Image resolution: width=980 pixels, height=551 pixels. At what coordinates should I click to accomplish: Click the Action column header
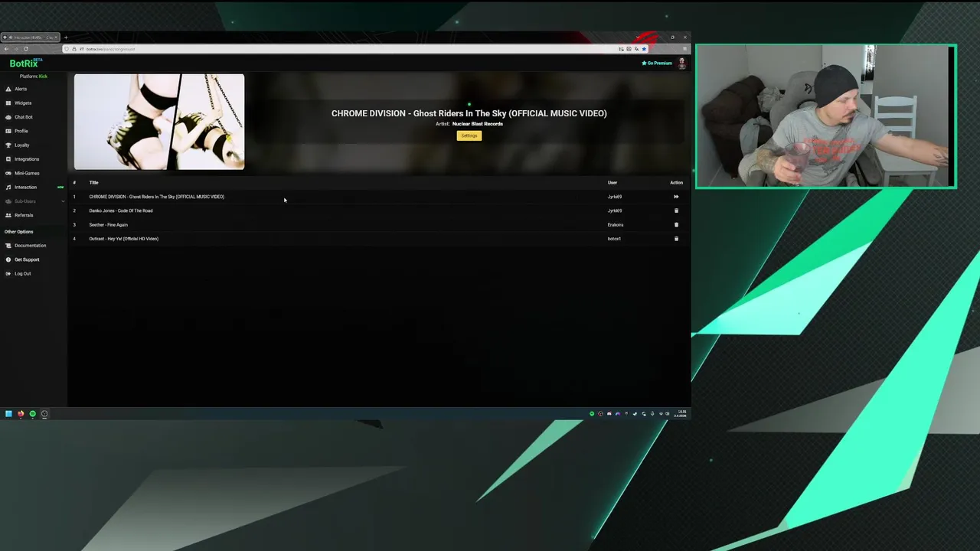(x=676, y=183)
